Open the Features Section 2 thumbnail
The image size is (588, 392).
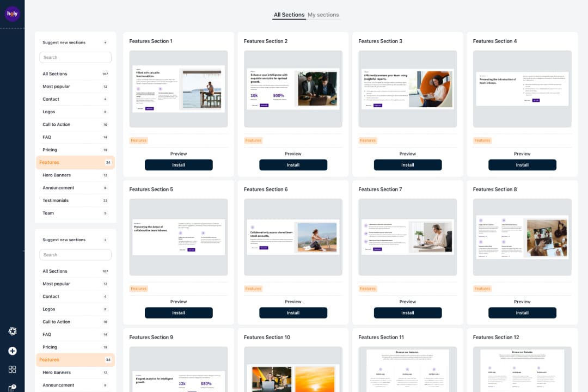click(x=293, y=89)
